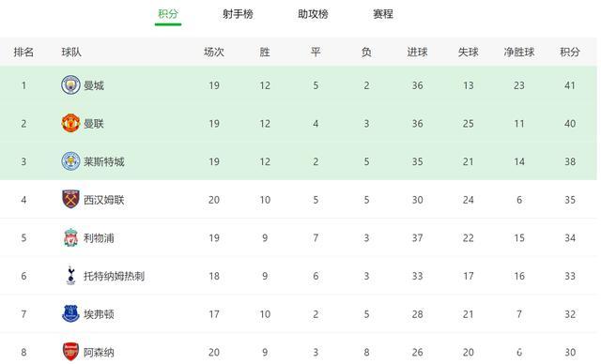The width and height of the screenshot is (601, 364).
Task: Click the 净胜球 column header
Action: pyautogui.click(x=519, y=52)
